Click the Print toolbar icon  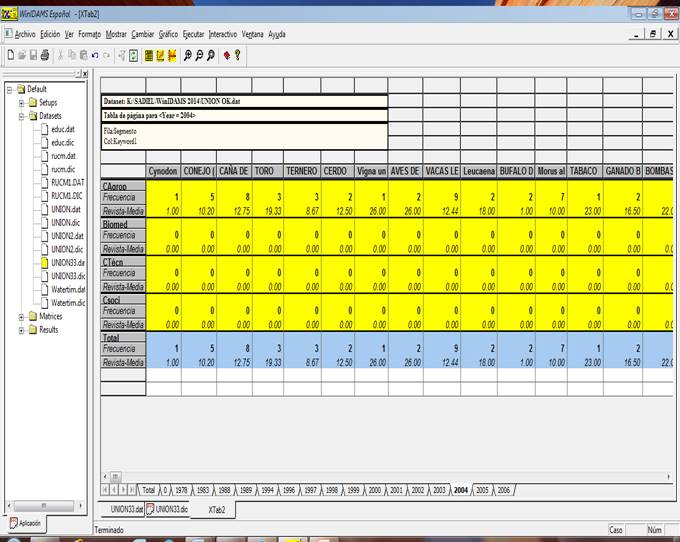click(x=45, y=54)
